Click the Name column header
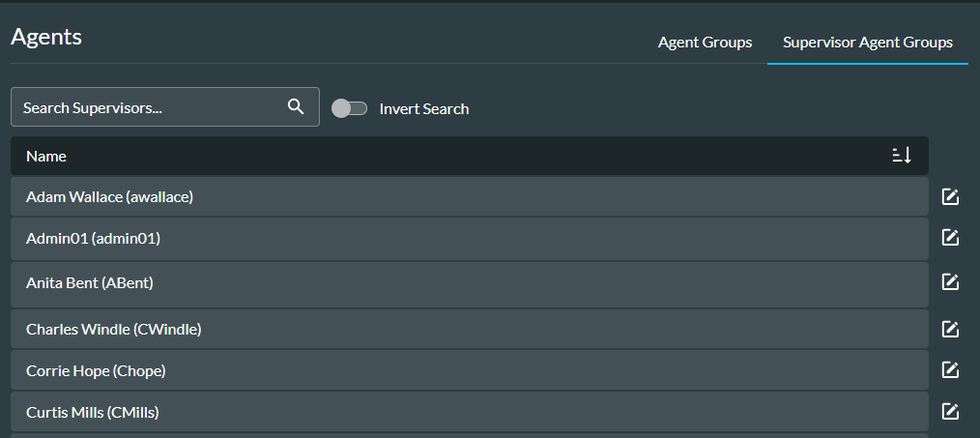This screenshot has width=980, height=438. click(46, 156)
